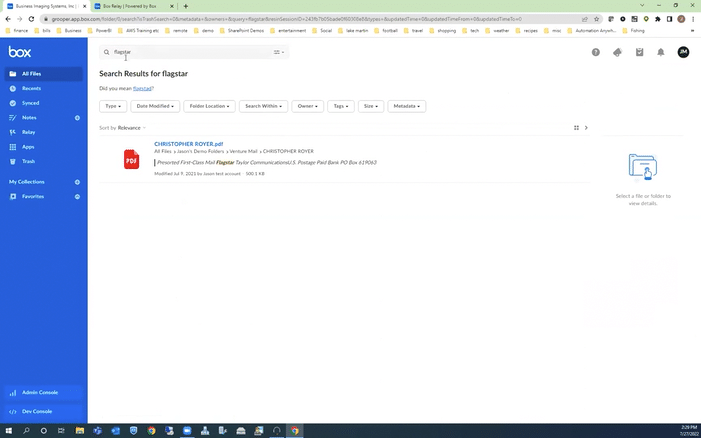701x438 pixels.
Task: Open CHRISTOPHER ROYER.pdf file link
Action: [x=189, y=144]
